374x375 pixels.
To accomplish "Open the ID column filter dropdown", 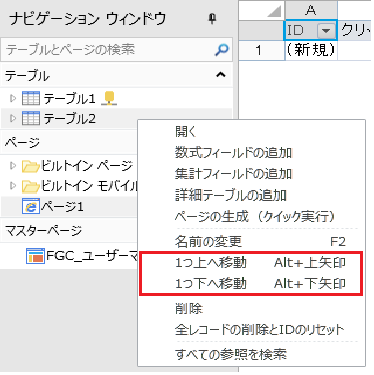I will pos(326,31).
